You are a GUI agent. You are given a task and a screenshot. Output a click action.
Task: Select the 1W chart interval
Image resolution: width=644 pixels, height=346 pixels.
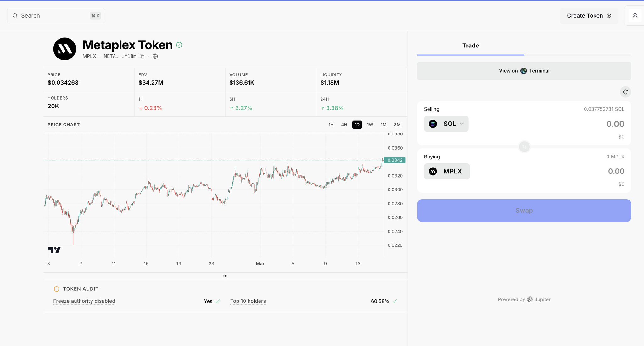pyautogui.click(x=370, y=125)
